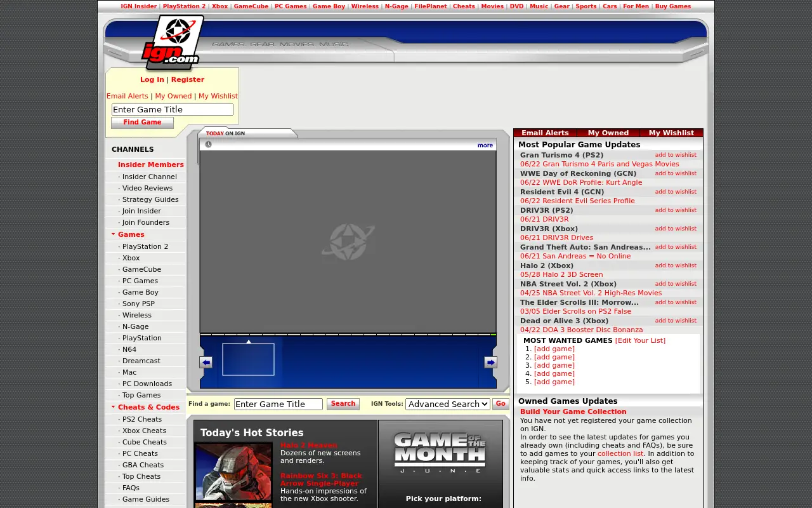Open the Movies top navigation link
The width and height of the screenshot is (812, 508).
(x=492, y=6)
